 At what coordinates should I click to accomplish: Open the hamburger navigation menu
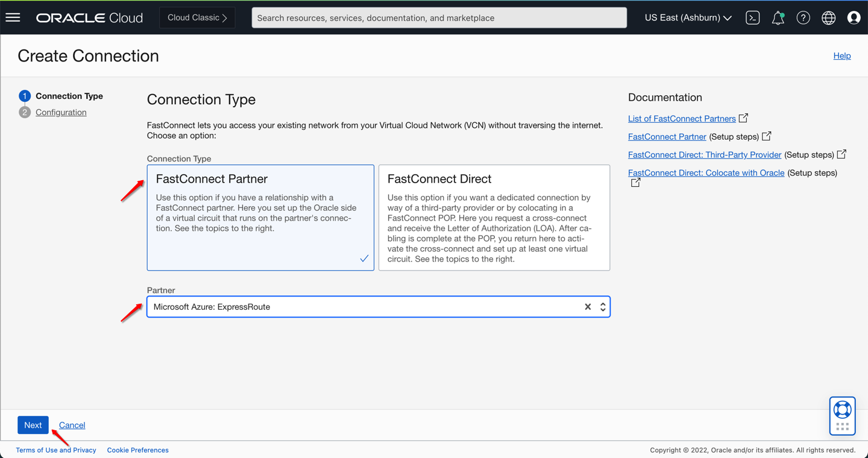coord(13,17)
